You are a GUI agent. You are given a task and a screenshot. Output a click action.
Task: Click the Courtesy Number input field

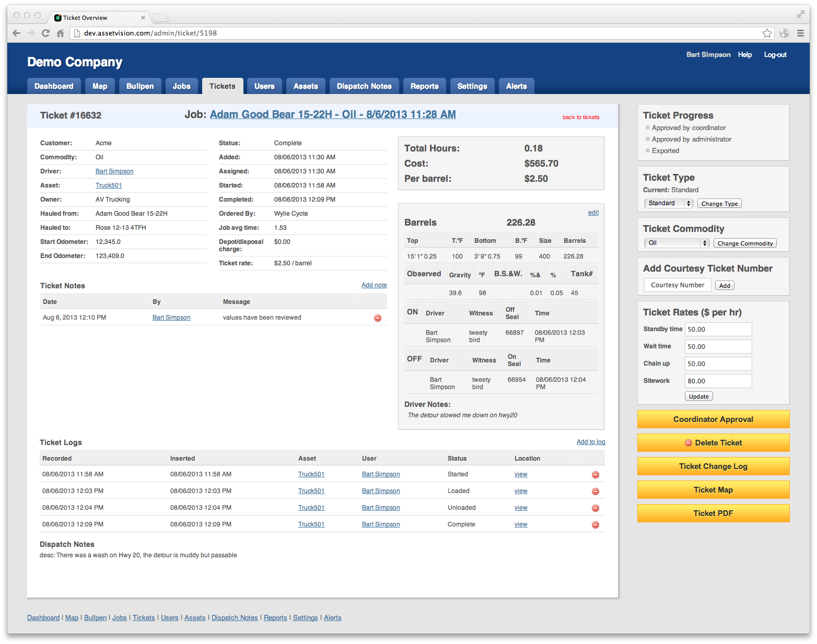tap(678, 285)
